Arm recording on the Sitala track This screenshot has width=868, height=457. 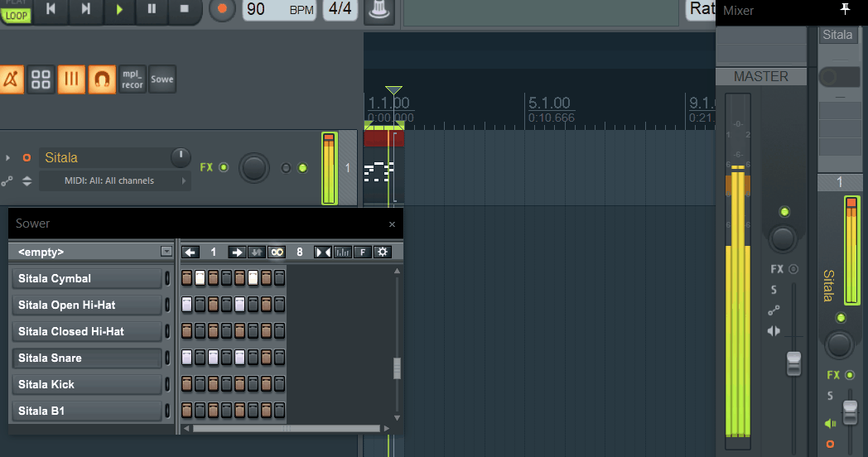27,157
